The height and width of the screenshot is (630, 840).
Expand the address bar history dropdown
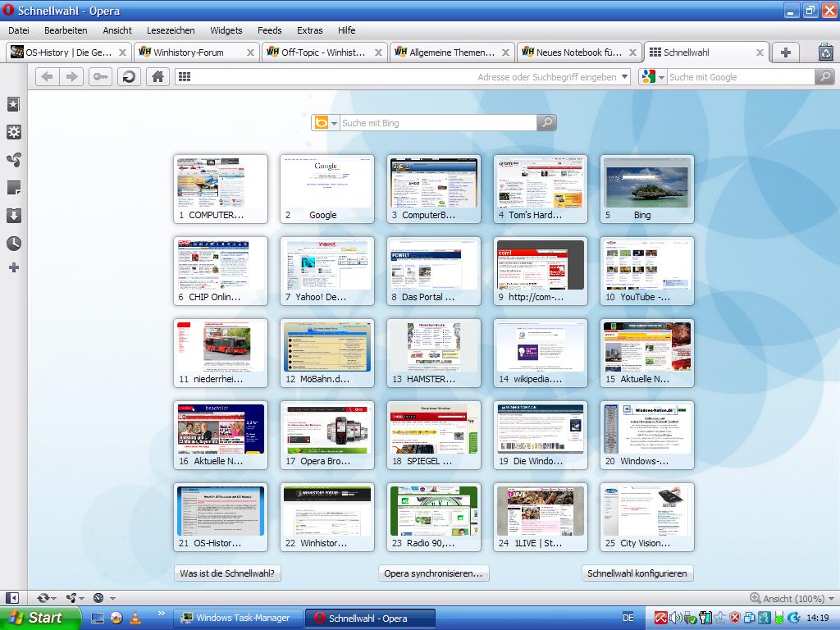tap(625, 77)
